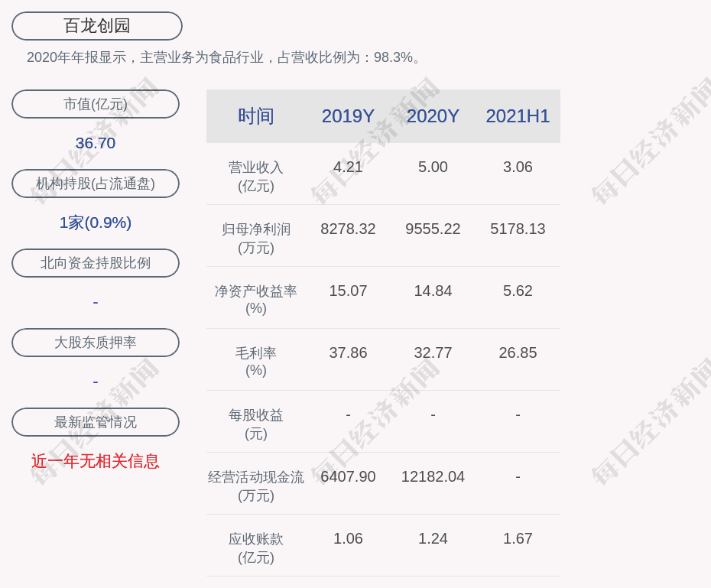Viewport: 711px width, 588px height.
Task: Select net profit cell 9555.22
Action: coord(433,229)
